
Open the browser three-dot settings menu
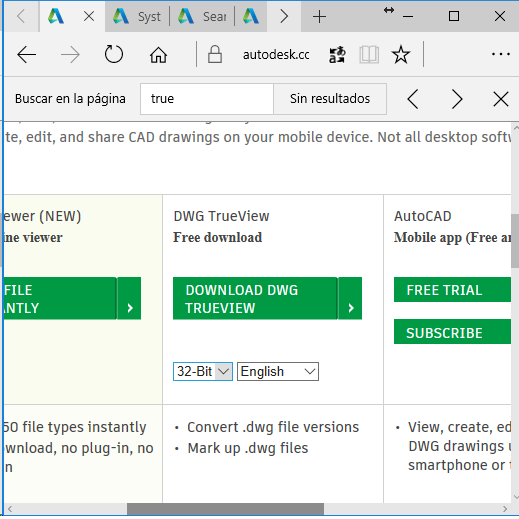500,54
